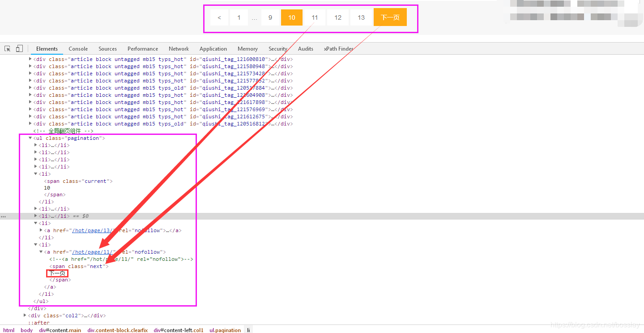Image resolution: width=644 pixels, height=333 pixels.
Task: Go to page 1 in pagination
Action: 239,17
